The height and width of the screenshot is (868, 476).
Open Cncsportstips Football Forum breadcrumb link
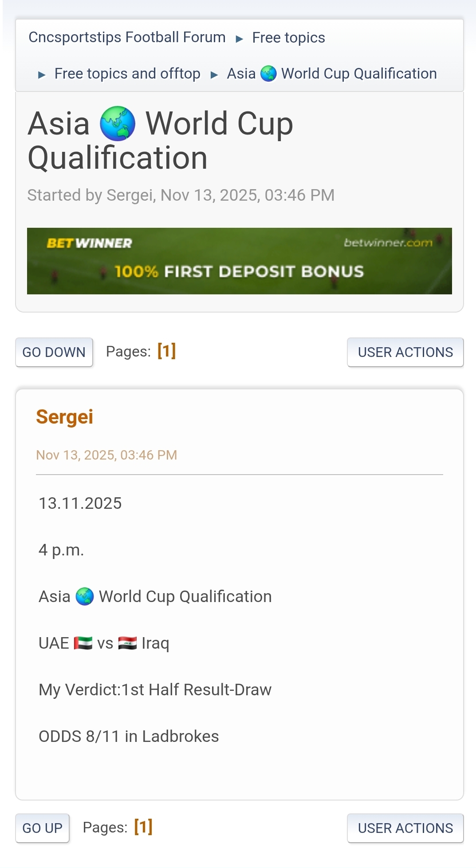pyautogui.click(x=127, y=37)
